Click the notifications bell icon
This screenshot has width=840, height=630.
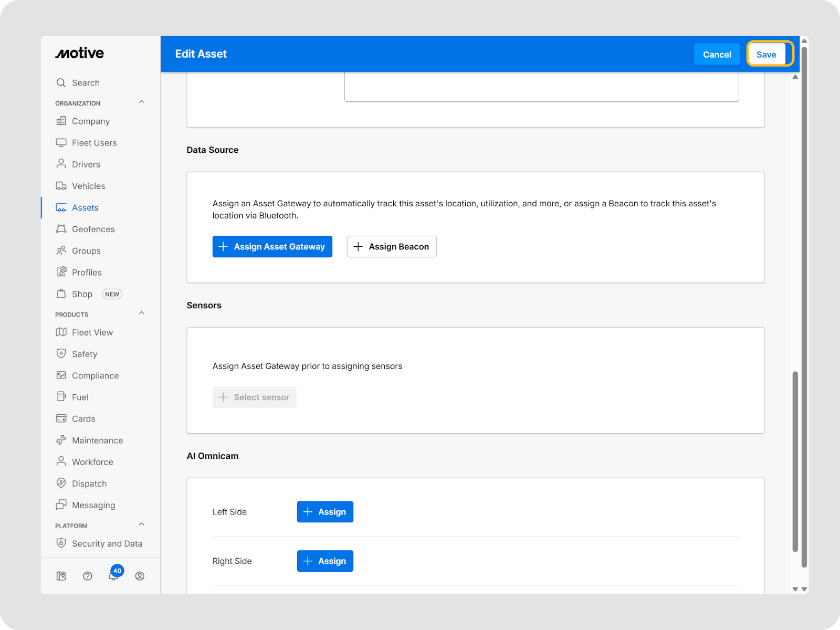[x=113, y=576]
